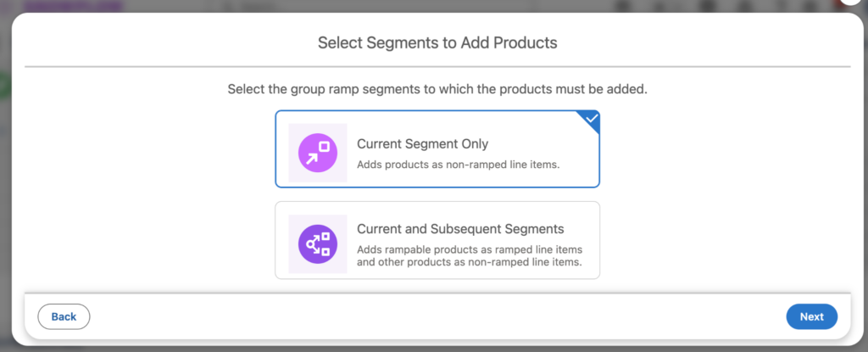Viewport: 868px width, 352px height.
Task: Click the blue checkmark corner badge
Action: pyautogui.click(x=590, y=120)
